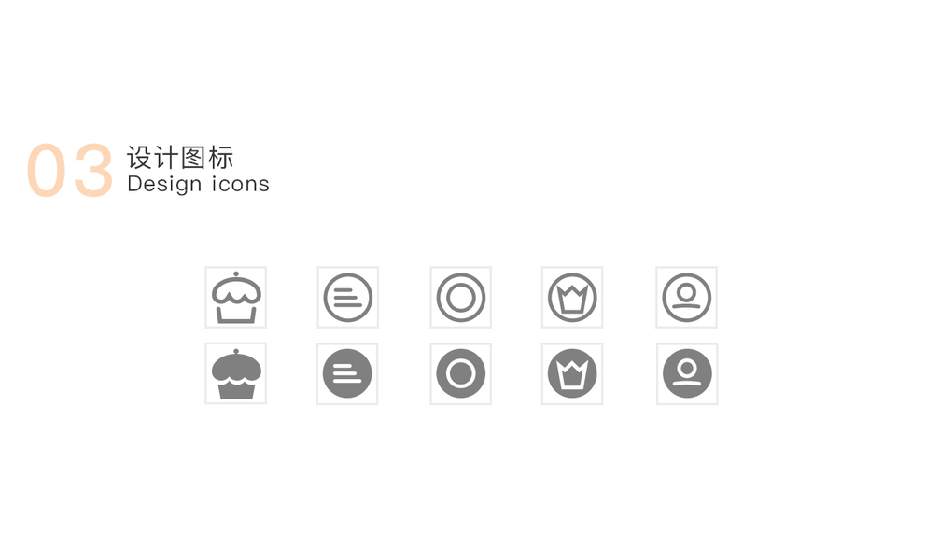Click the word icons in subtitle
Image resolution: width=926 pixels, height=560 pixels.
[x=240, y=184]
